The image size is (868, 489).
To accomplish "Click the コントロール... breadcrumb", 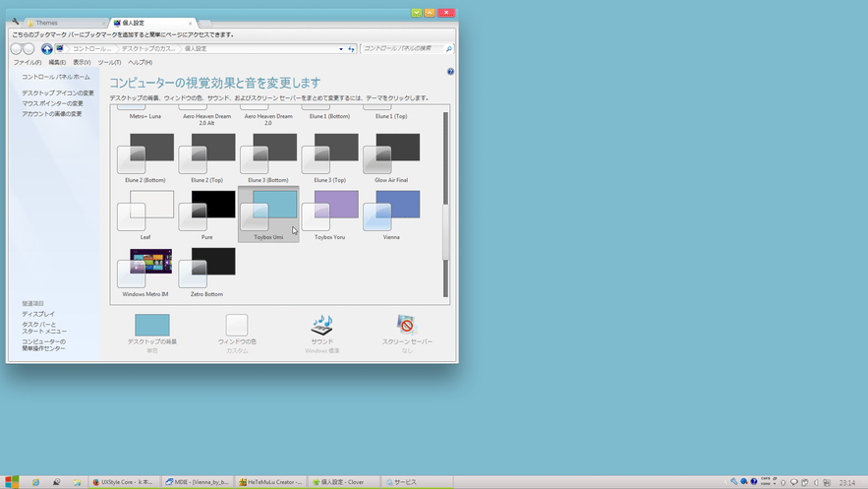I will [91, 49].
